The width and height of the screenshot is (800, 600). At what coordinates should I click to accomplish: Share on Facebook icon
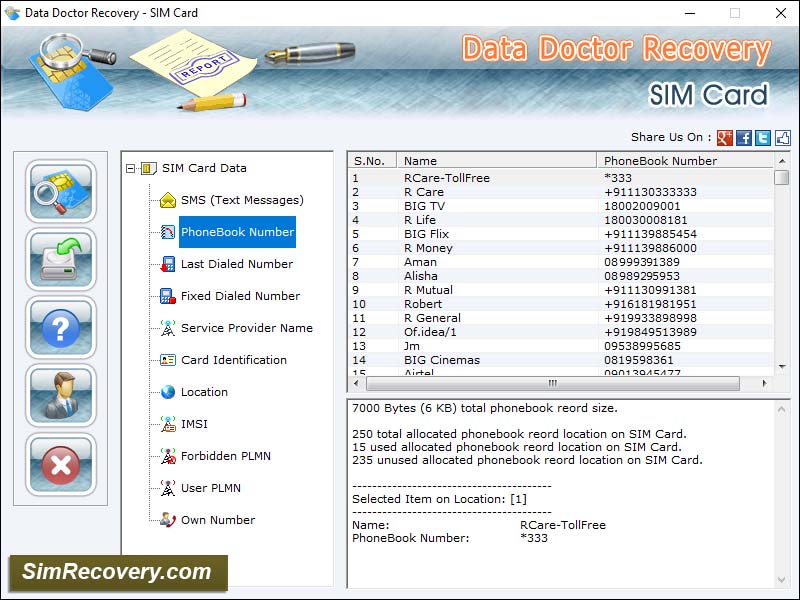click(744, 138)
